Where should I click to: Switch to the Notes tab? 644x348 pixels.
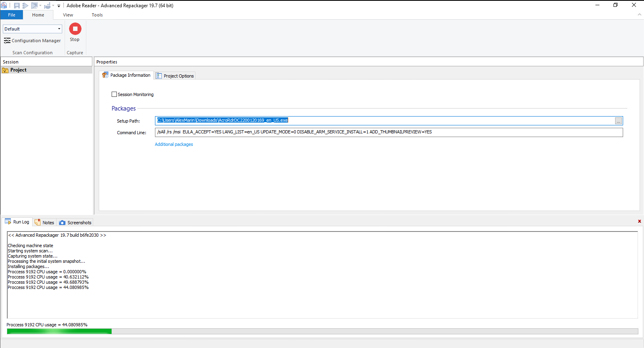click(x=44, y=223)
